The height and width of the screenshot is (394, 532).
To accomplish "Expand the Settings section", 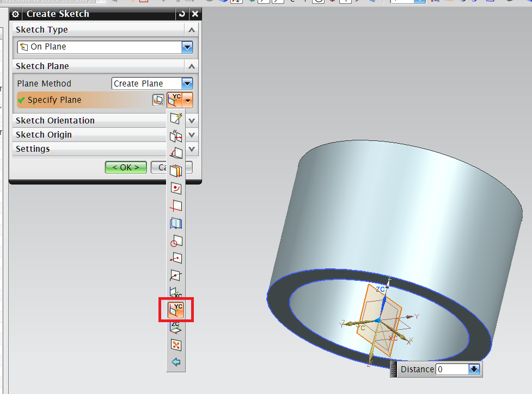I will pos(191,149).
